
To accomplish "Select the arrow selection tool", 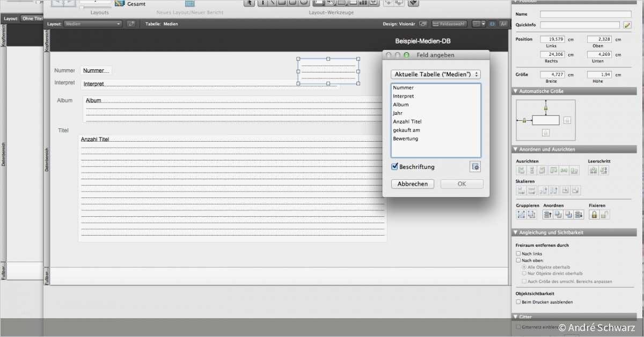I will [250, 3].
